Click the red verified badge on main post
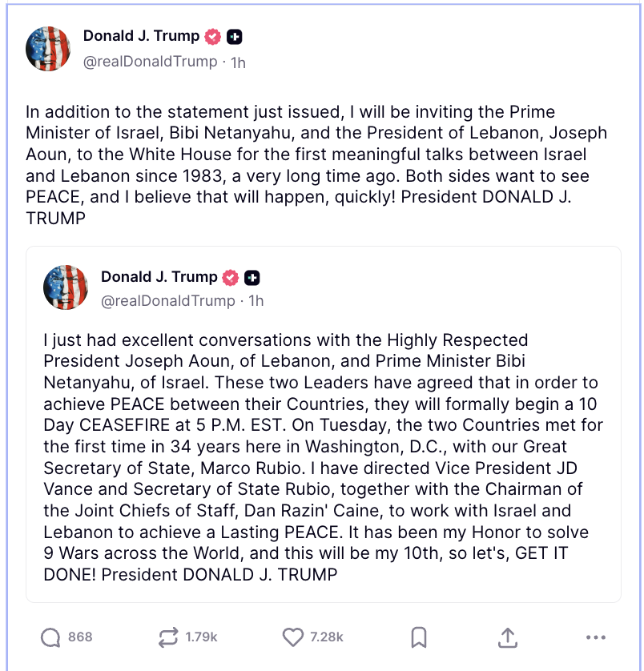The width and height of the screenshot is (644, 671). [213, 37]
